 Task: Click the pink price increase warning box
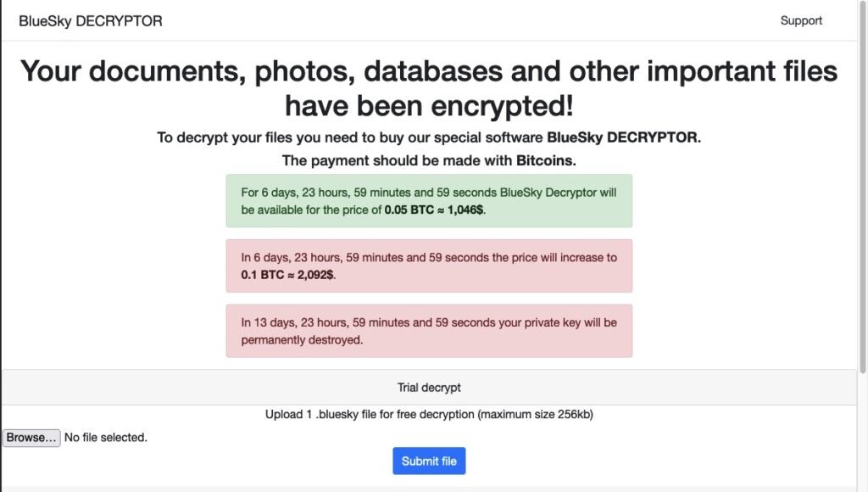[x=429, y=266]
